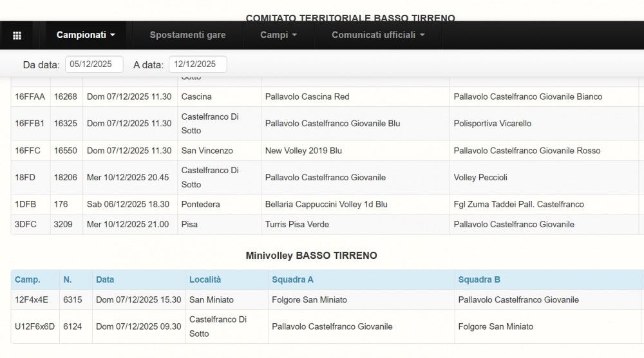Click the U12F6x6D minivolley row code
This screenshot has height=358, width=644.
(x=35, y=327)
